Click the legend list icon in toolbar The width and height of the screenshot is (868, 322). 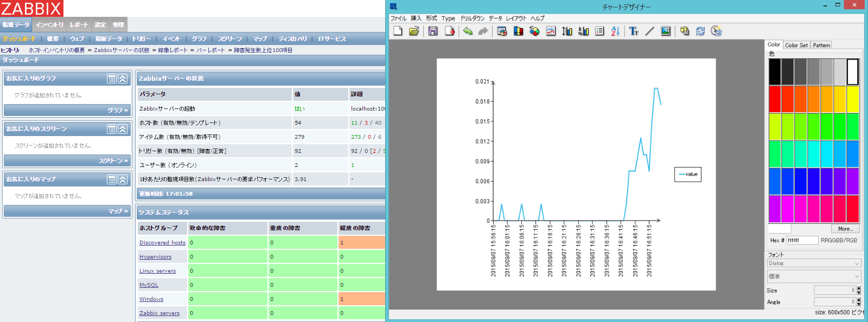pos(599,31)
